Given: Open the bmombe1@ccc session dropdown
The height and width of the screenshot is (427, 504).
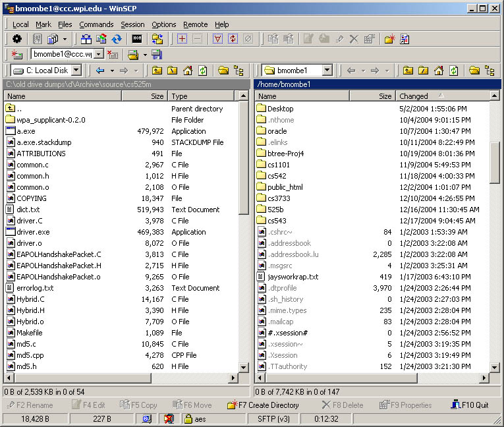Looking at the screenshot, I should click(x=99, y=54).
